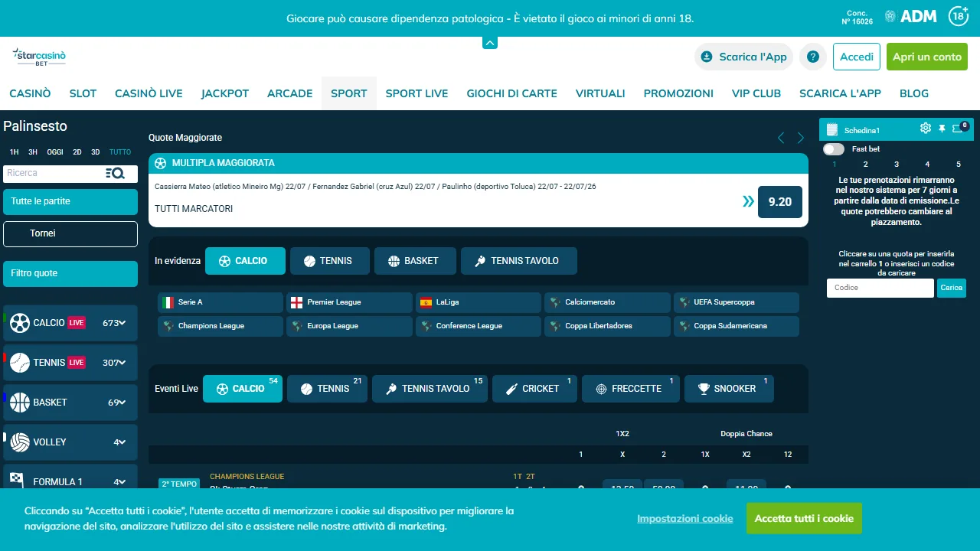Click the help question mark icon
The width and height of the screenshot is (980, 551).
tap(813, 57)
